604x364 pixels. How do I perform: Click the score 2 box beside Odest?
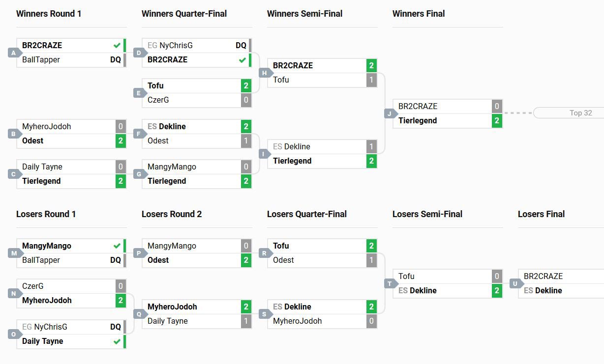[x=121, y=140]
